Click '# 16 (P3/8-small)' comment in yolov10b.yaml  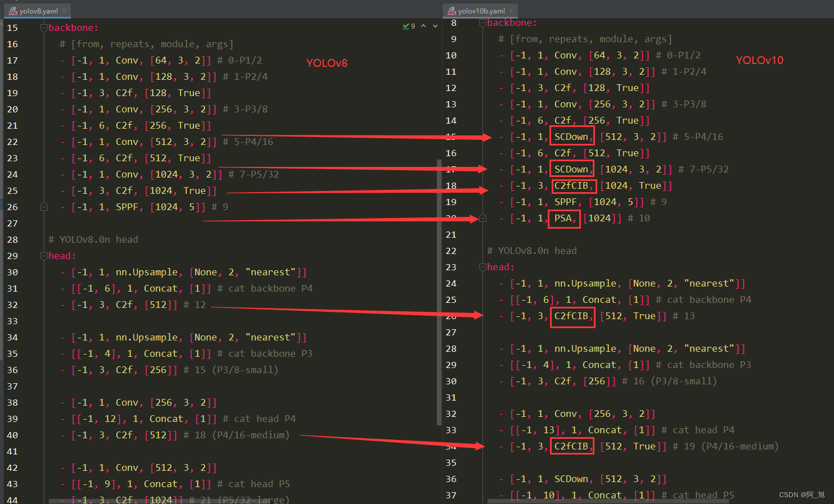(x=669, y=381)
